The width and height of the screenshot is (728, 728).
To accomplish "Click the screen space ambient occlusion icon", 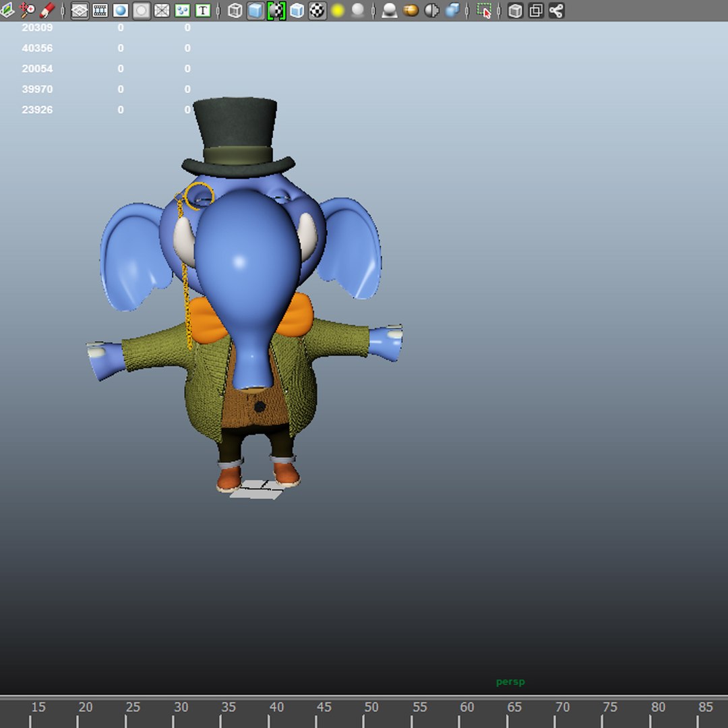I will pos(389,10).
